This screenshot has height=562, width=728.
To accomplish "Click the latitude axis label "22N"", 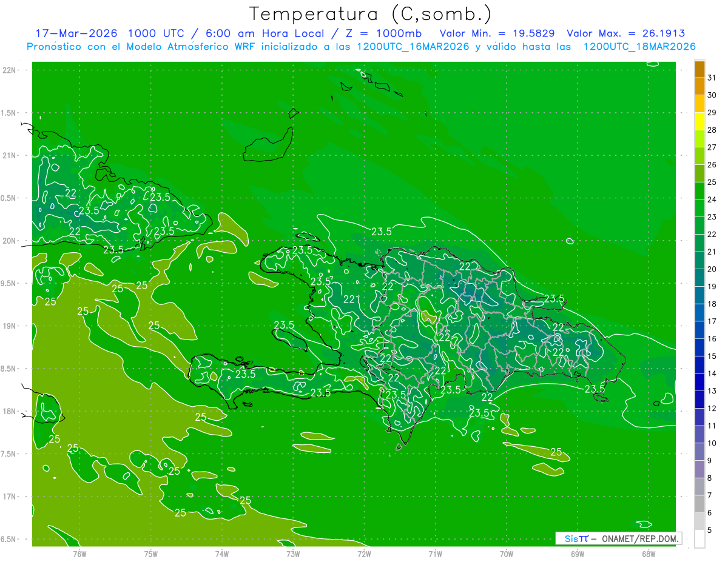I will point(10,70).
